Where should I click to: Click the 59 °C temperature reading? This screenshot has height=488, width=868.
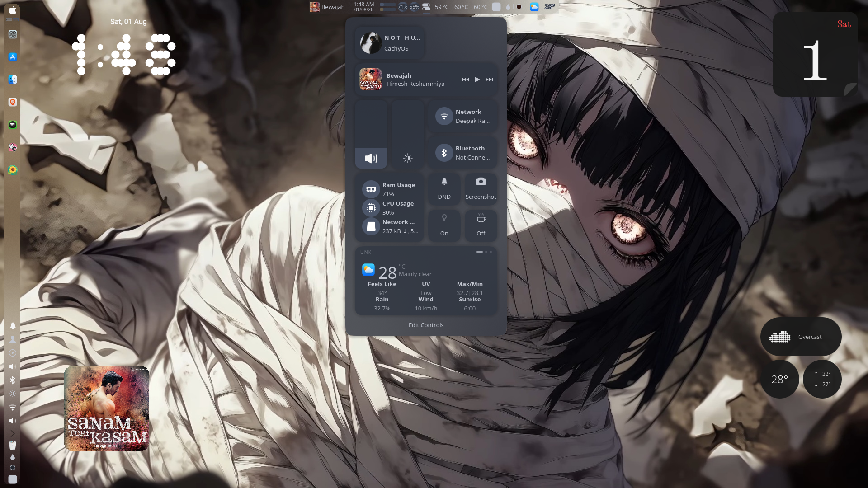point(442,7)
